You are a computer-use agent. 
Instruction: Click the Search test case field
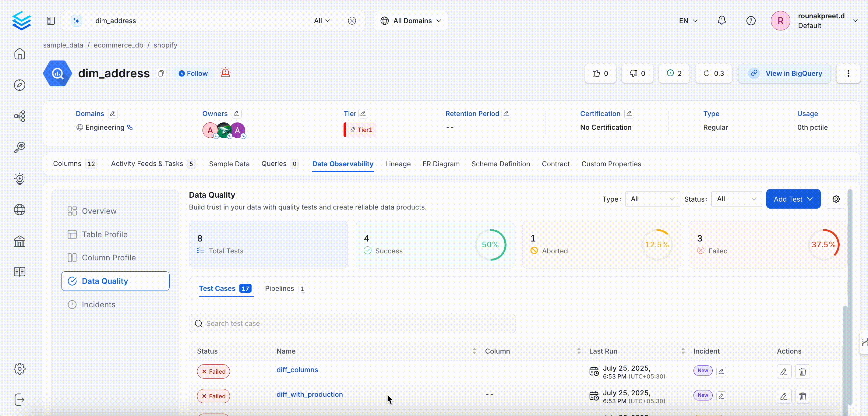352,323
